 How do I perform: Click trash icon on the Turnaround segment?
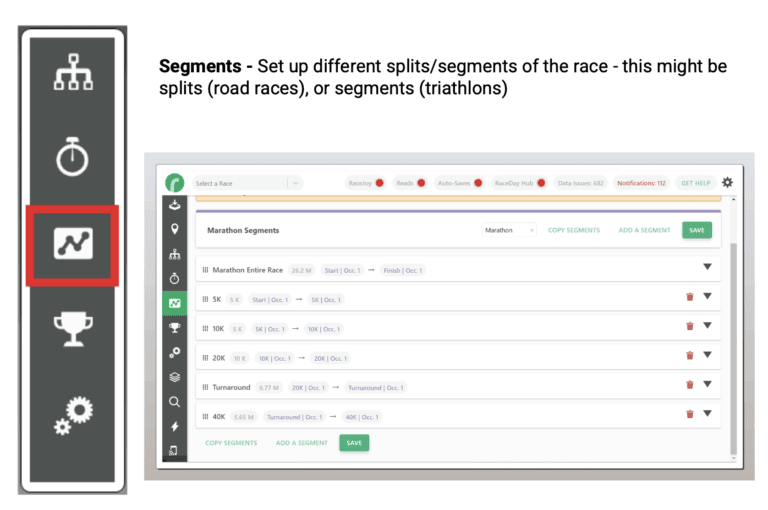[689, 385]
